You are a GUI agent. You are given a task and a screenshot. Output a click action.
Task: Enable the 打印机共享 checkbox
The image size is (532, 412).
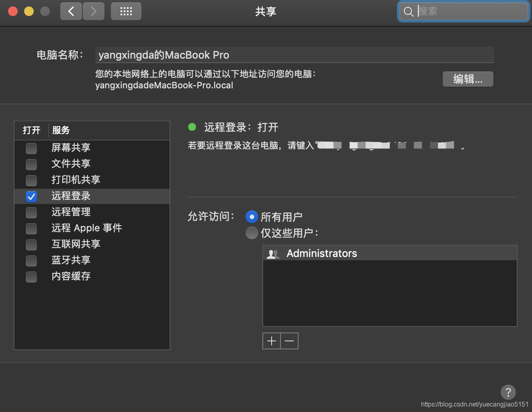pyautogui.click(x=31, y=180)
